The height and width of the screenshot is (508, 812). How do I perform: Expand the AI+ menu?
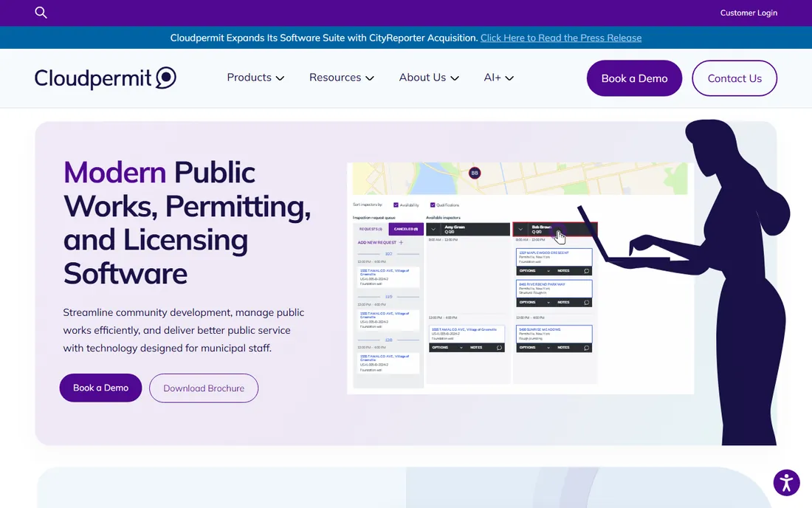pyautogui.click(x=498, y=78)
